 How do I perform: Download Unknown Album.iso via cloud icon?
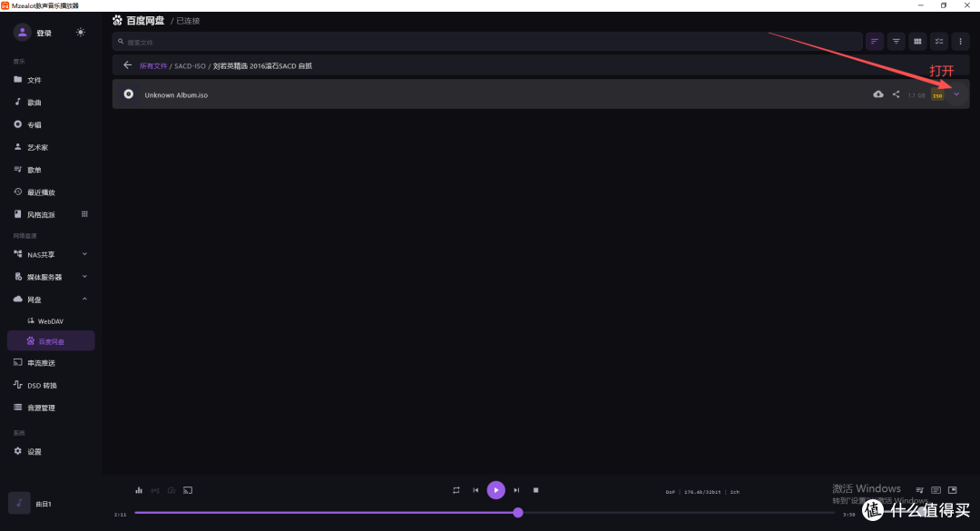[878, 94]
